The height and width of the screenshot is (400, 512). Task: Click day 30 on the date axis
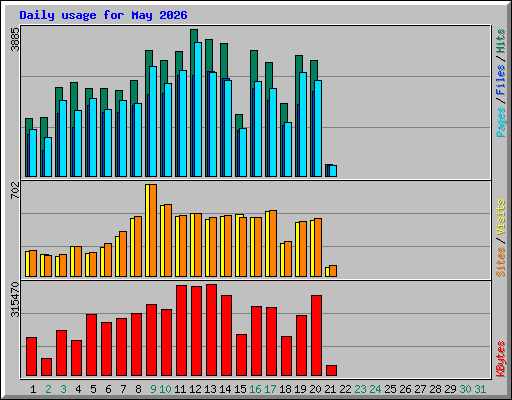(465, 389)
